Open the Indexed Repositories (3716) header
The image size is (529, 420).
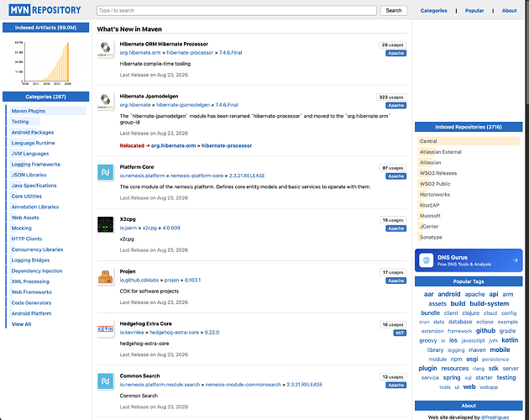469,127
